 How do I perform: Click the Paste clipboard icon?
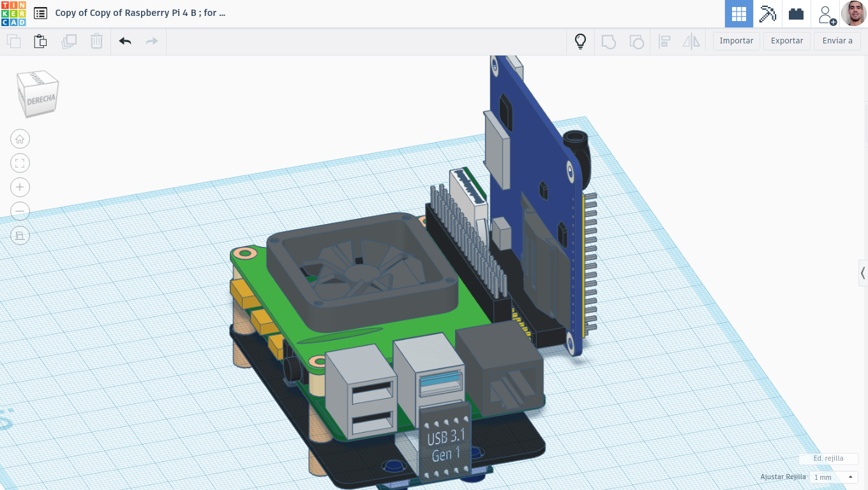pyautogui.click(x=40, y=41)
